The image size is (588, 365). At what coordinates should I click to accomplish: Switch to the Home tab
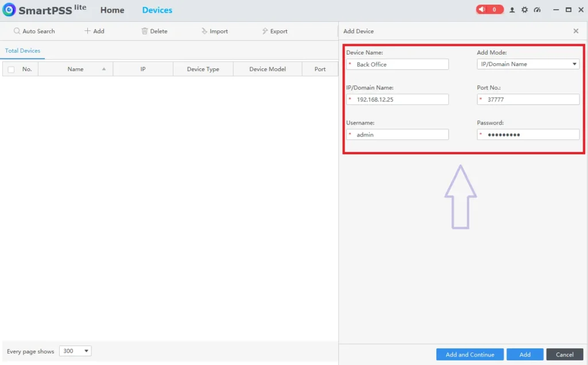tap(112, 10)
